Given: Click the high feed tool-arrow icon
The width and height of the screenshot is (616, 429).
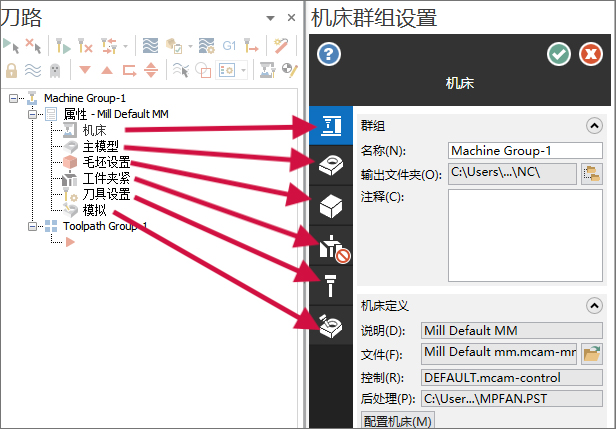Looking at the screenshot, I should point(251,46).
